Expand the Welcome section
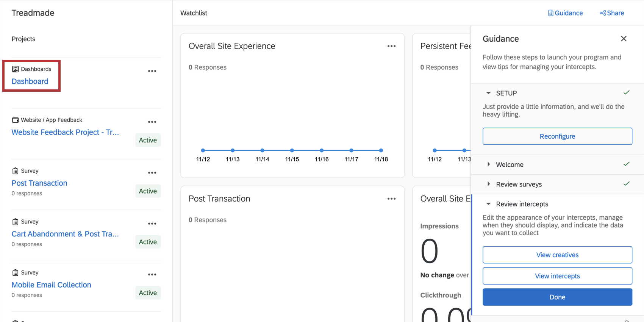The width and height of the screenshot is (644, 322). coord(488,164)
